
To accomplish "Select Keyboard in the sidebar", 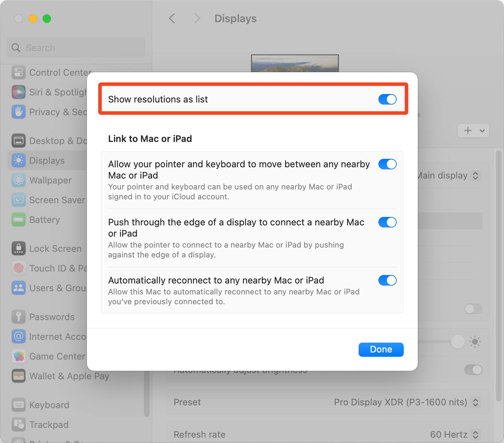I will [x=49, y=405].
